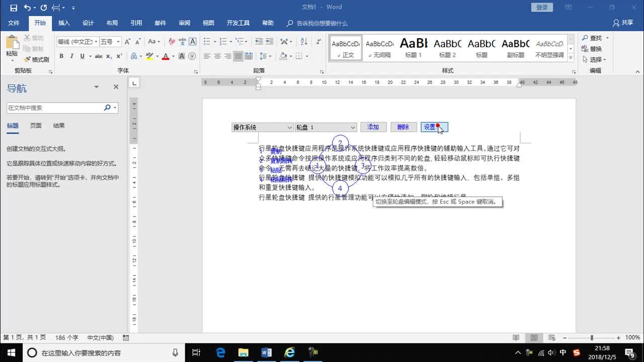Open File Explorer from the taskbar
Screen dimensions: 644x362
[x=244, y=352]
